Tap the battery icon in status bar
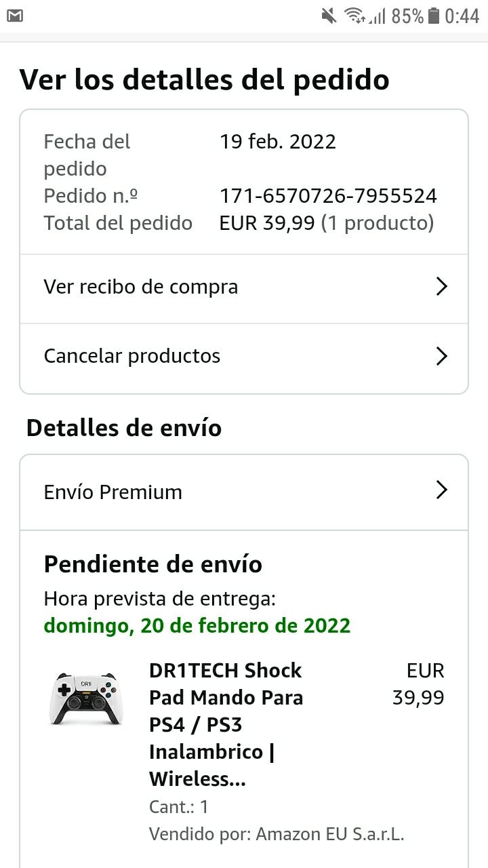This screenshot has width=488, height=868. [x=434, y=16]
